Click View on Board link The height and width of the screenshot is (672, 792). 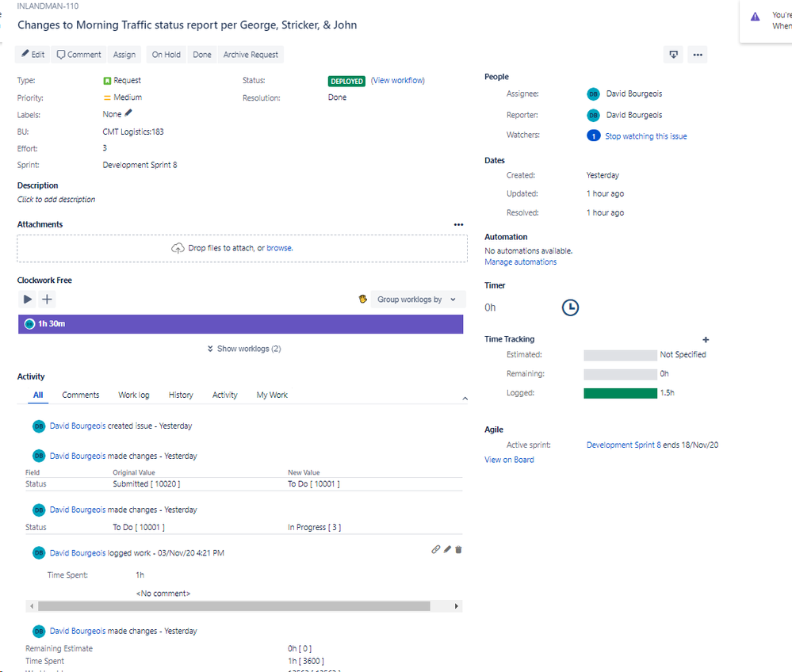[x=509, y=460]
